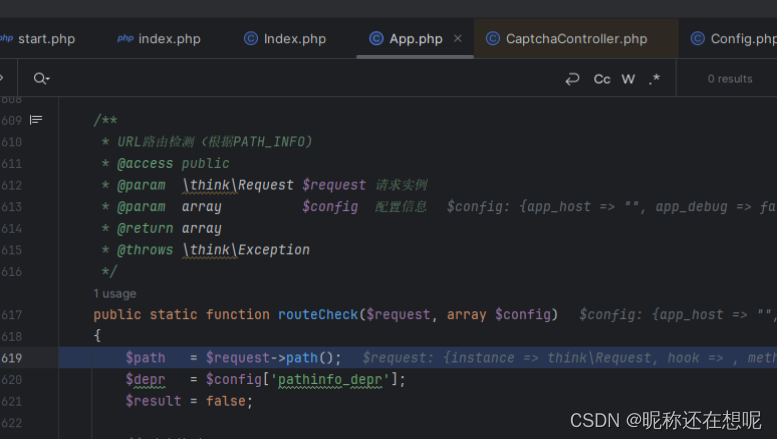Click the pathinfo_depr string on line 620
The height and width of the screenshot is (440, 778).
[x=330, y=379]
